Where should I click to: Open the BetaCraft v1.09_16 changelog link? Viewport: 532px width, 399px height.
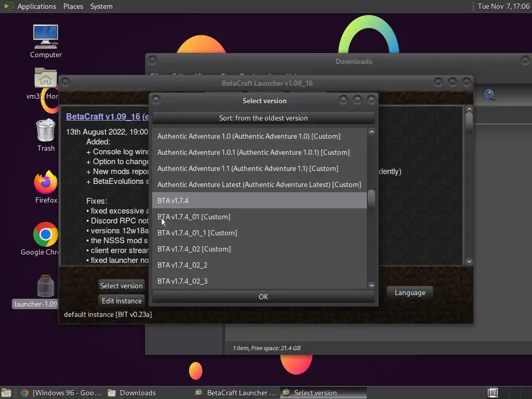[107, 116]
